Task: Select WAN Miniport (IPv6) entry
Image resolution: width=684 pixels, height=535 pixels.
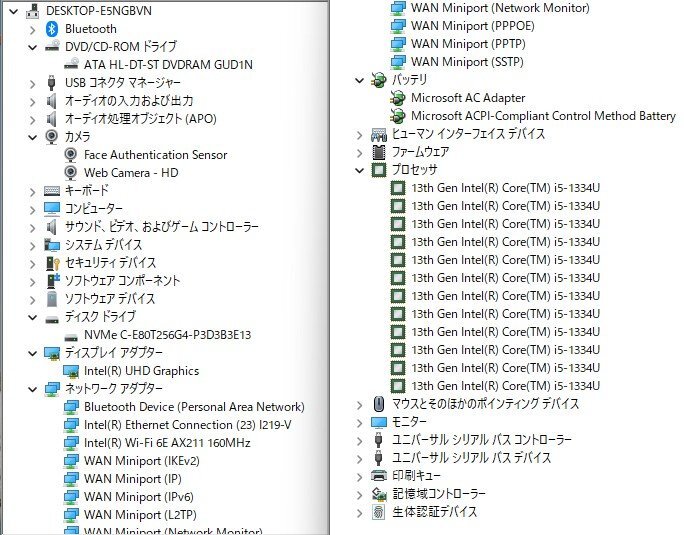Action: pos(139,497)
